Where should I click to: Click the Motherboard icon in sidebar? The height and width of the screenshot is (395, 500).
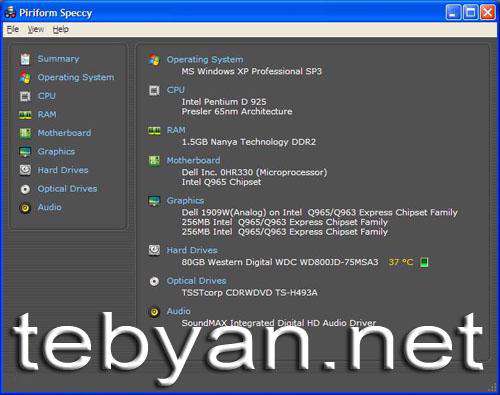pyautogui.click(x=25, y=133)
